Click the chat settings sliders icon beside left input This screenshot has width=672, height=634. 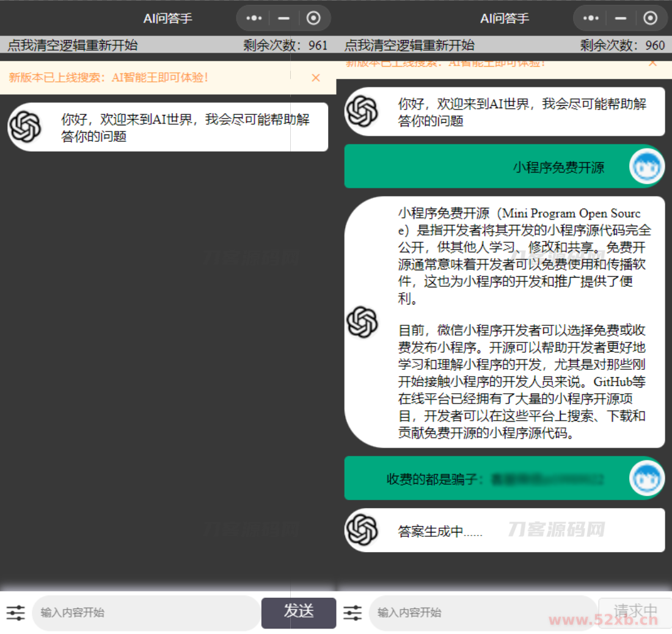15,613
